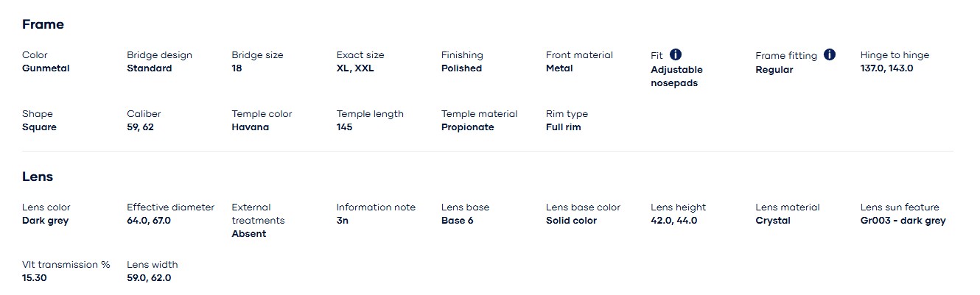Select the Propionate temple material
Image resolution: width=980 pixels, height=295 pixels.
468,127
